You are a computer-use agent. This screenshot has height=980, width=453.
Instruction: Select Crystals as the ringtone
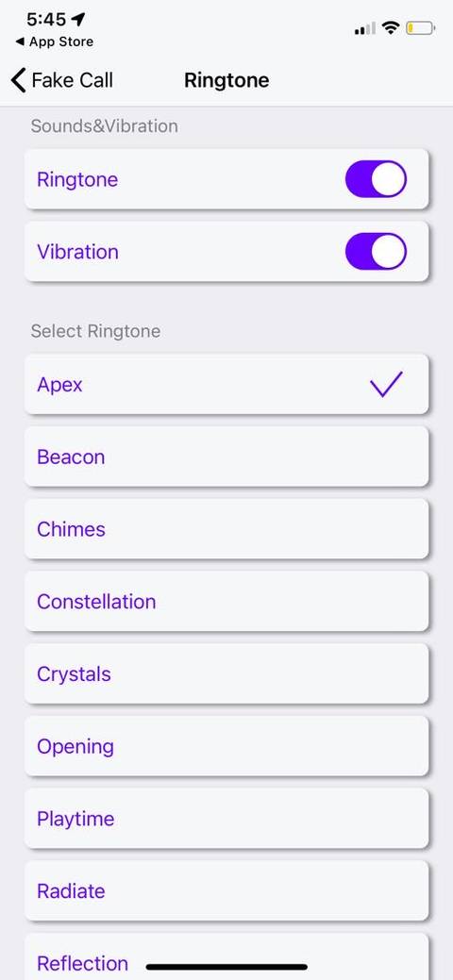click(x=226, y=673)
